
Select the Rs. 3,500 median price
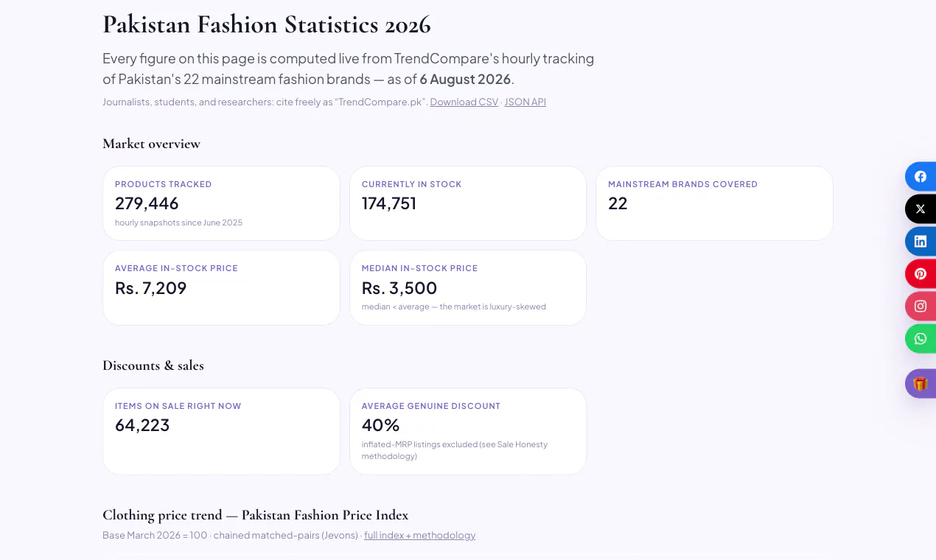coord(399,288)
